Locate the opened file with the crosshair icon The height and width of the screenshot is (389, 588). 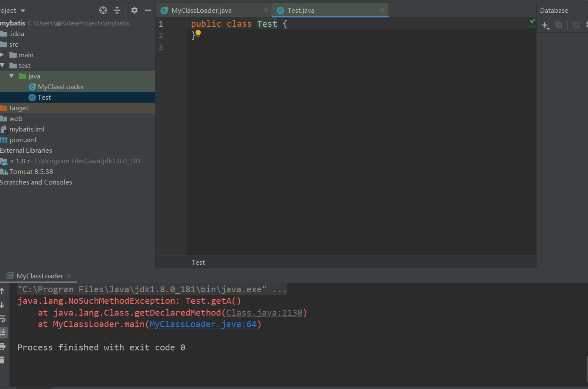coord(103,10)
